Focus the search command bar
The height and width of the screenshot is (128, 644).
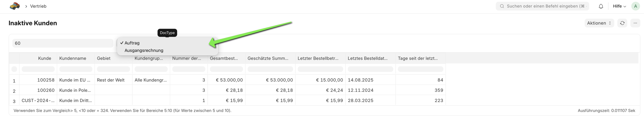543,6
